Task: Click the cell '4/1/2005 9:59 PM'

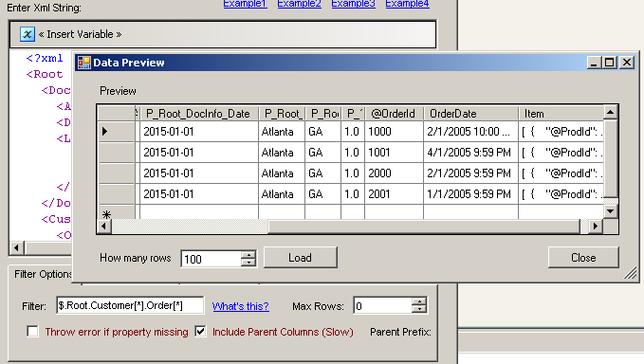Action: click(470, 153)
